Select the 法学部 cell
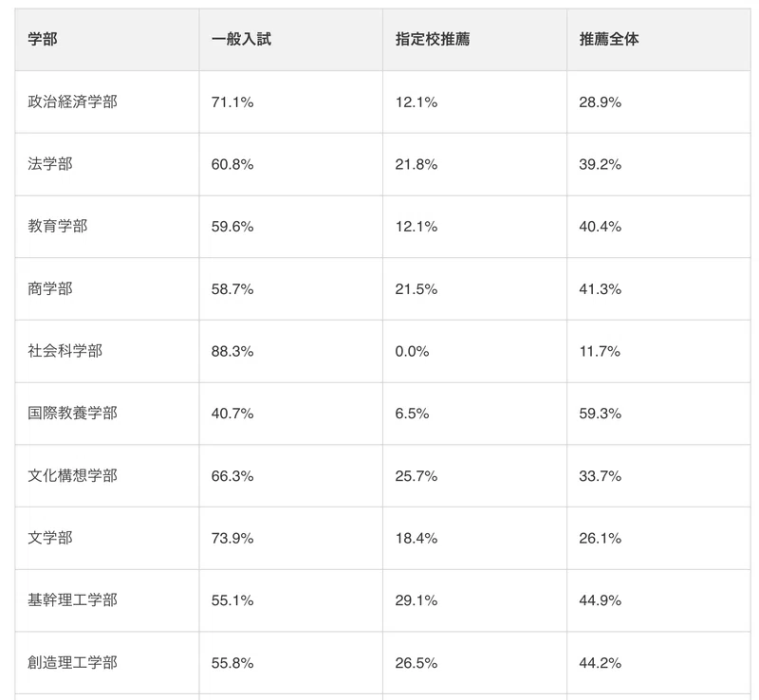 [x=50, y=164]
